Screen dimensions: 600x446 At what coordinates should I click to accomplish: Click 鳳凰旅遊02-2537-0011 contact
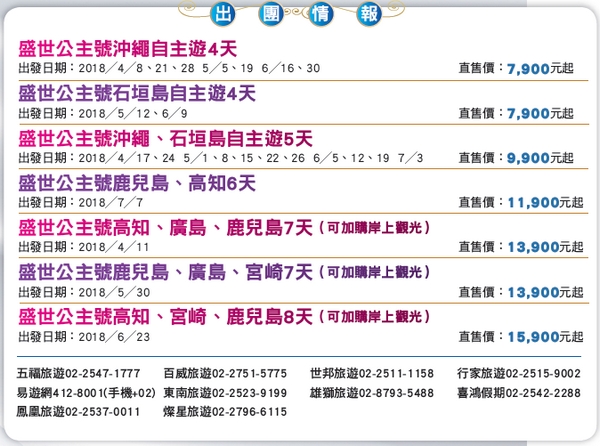(x=78, y=412)
